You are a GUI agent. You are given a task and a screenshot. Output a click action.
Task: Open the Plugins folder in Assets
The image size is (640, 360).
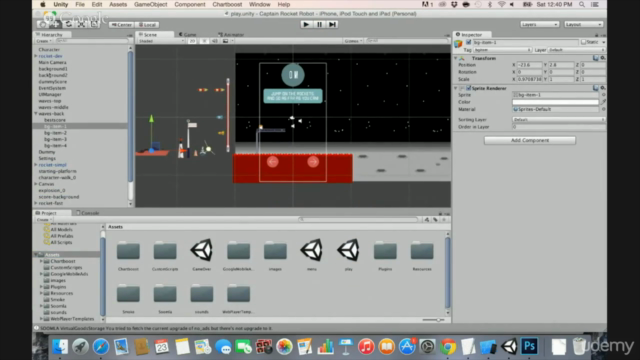point(385,255)
